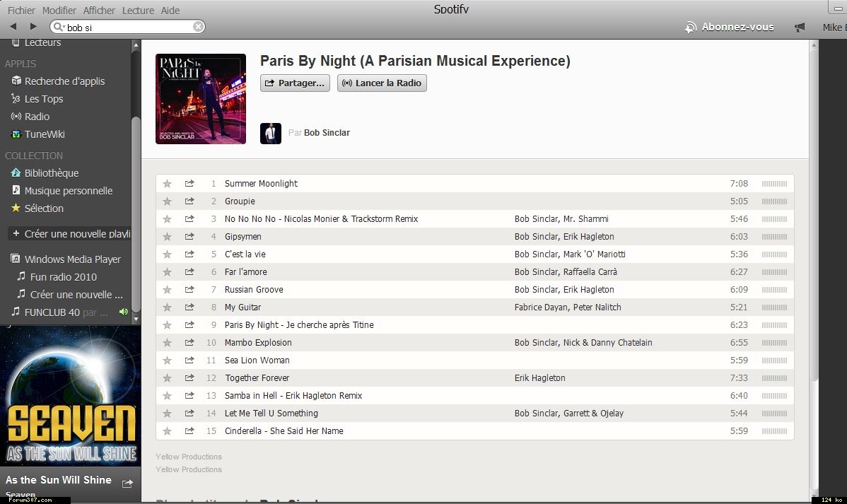
Task: Open the Modifier menu
Action: 59,11
